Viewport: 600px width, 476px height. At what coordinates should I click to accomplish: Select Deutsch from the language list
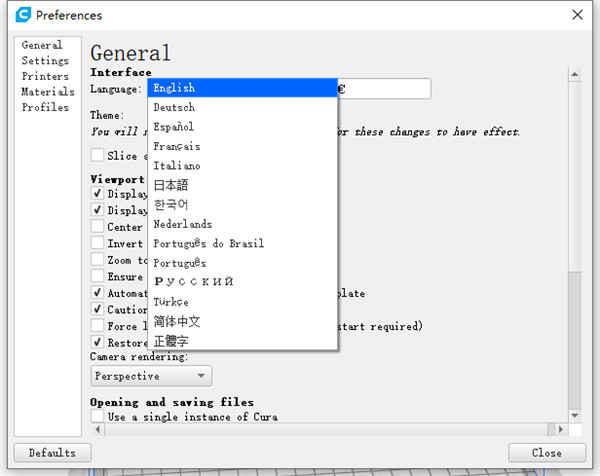tap(174, 107)
